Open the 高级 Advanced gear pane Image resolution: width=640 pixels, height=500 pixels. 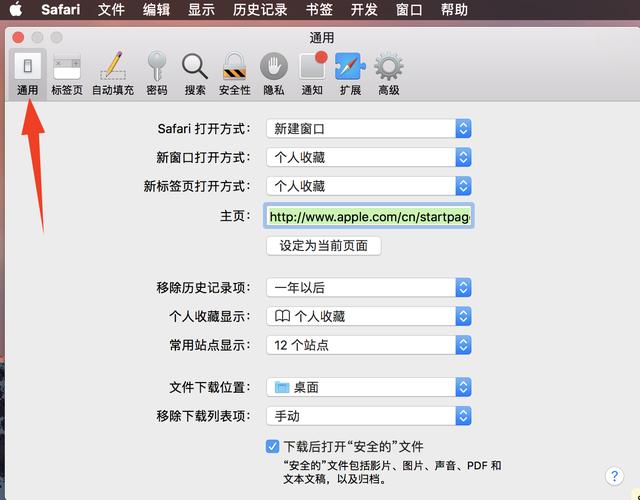[389, 74]
